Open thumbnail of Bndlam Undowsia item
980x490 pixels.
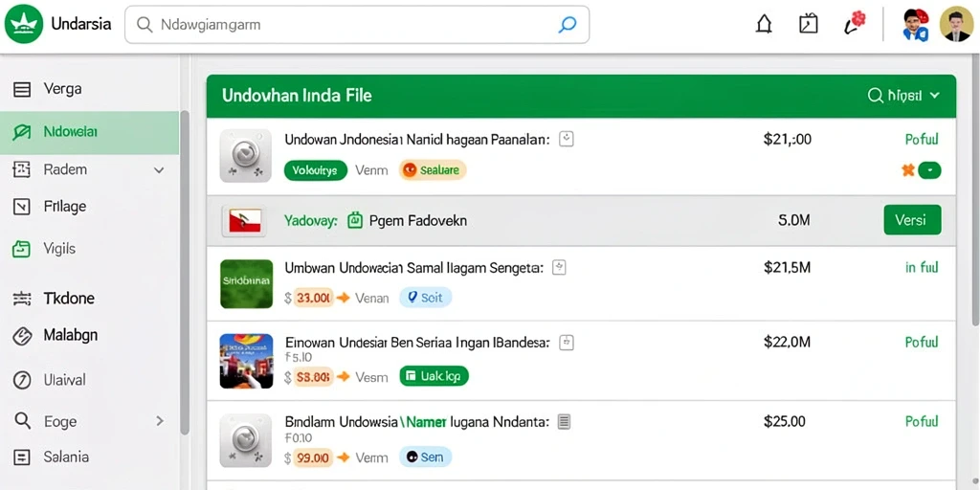click(x=246, y=440)
